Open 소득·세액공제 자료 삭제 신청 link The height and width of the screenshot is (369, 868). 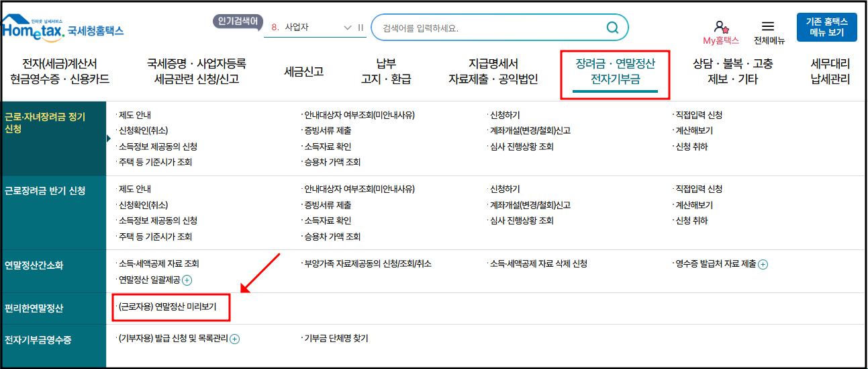coord(539,264)
